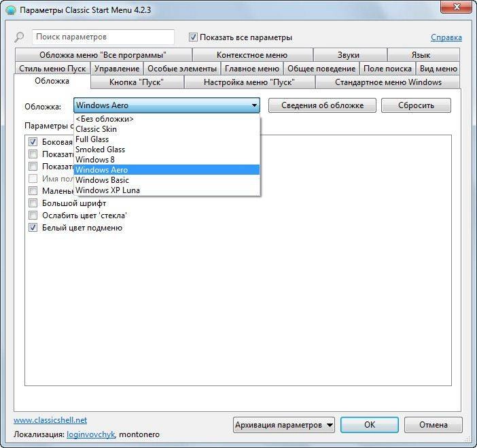Pick 'Windows XP Luna' skin option
Viewport: 477px width, 448px height.
coord(167,190)
